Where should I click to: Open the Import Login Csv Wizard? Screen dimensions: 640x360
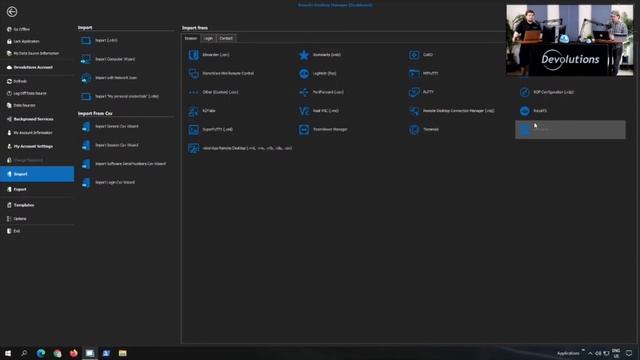coord(108,182)
